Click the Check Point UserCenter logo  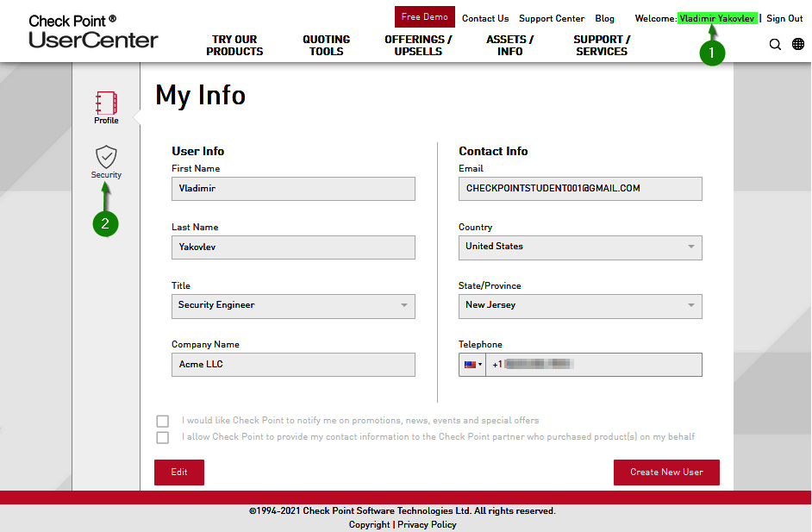click(93, 32)
